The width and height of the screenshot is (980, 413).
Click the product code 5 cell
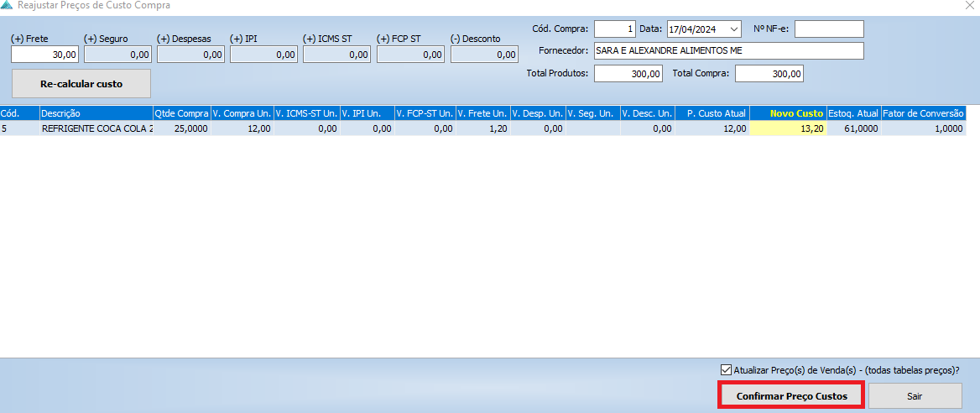point(19,128)
